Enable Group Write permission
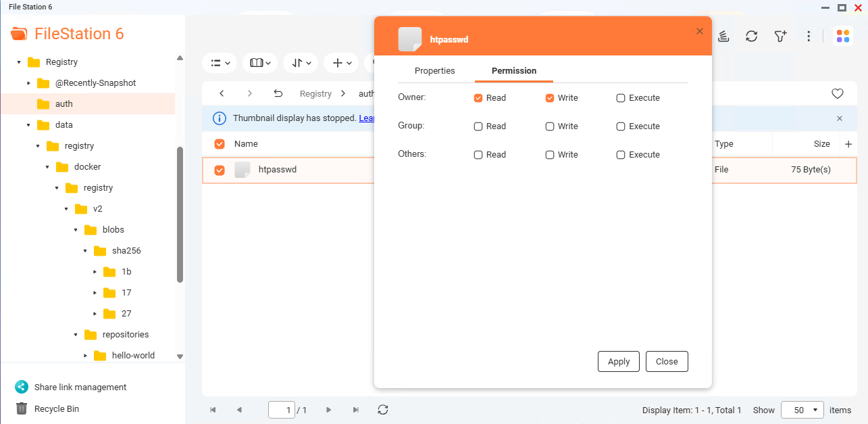This screenshot has width=868, height=424. (x=550, y=126)
